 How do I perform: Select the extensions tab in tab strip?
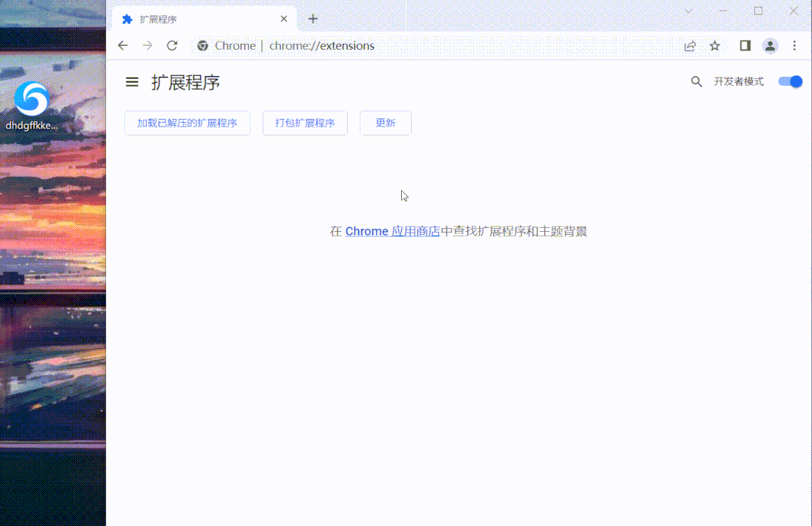click(x=204, y=19)
